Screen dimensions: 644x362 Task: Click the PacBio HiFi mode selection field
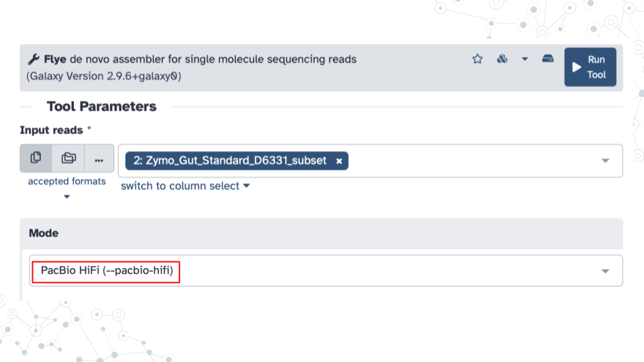pos(107,271)
